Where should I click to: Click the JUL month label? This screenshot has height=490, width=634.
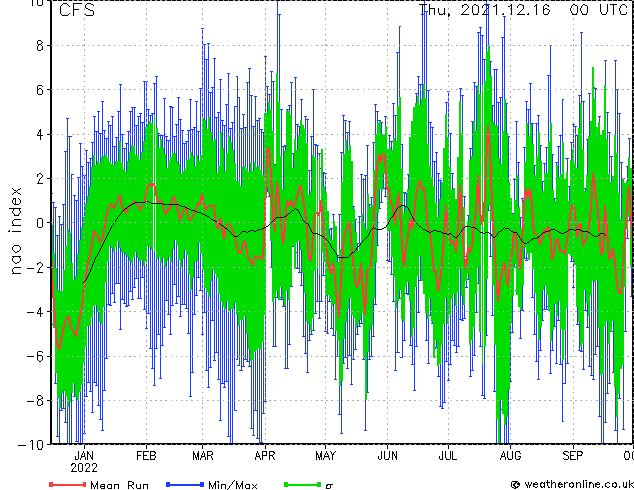click(x=448, y=456)
